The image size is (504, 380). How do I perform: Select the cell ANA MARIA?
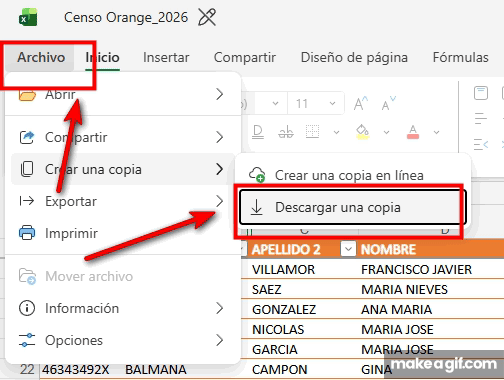(397, 309)
